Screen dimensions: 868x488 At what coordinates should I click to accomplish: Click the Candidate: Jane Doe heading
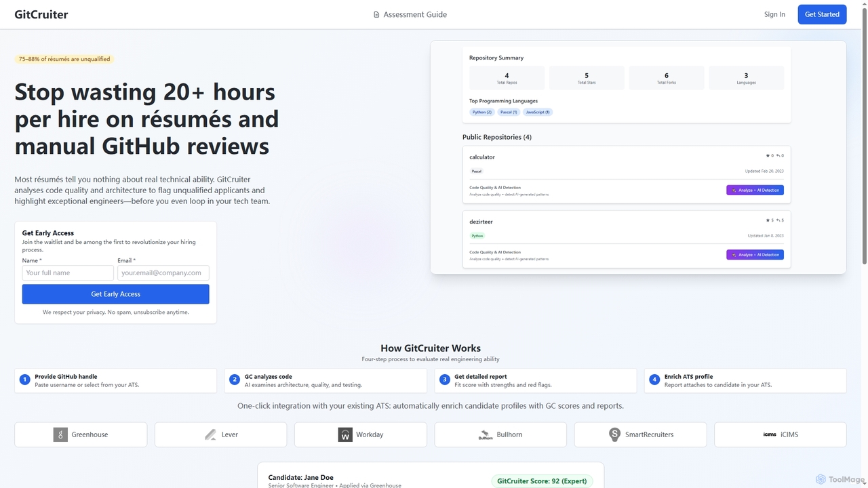[300, 478]
